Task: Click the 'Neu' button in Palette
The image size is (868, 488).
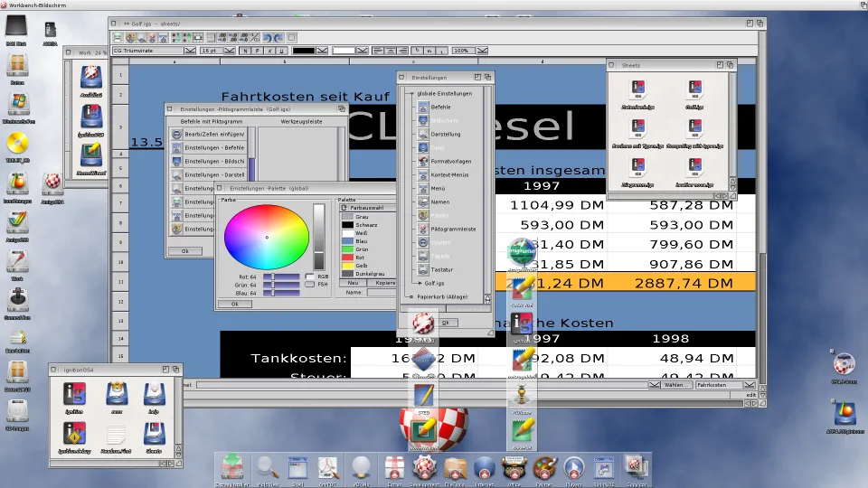Action: point(354,283)
